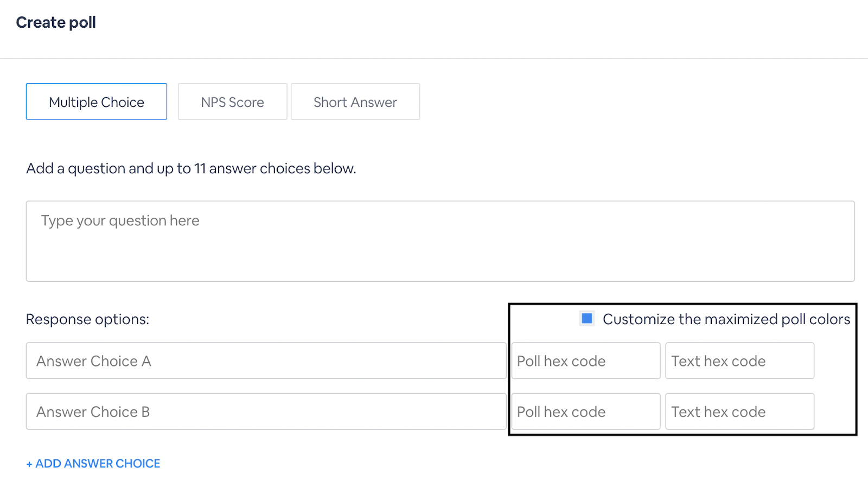The height and width of the screenshot is (487, 868).
Task: Click the ADD ANSWER CHOICE link
Action: click(x=93, y=464)
